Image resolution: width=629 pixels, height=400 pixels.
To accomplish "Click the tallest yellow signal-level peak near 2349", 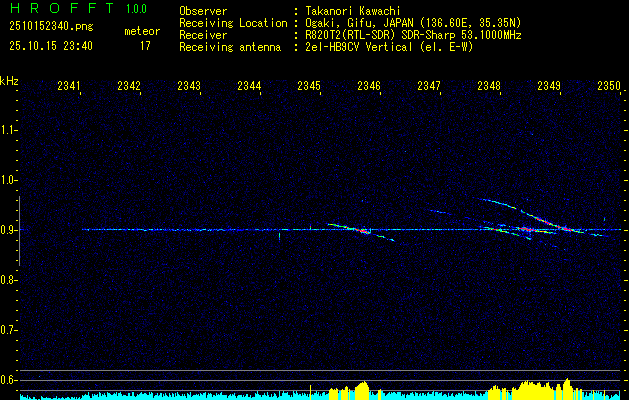I will (567, 387).
